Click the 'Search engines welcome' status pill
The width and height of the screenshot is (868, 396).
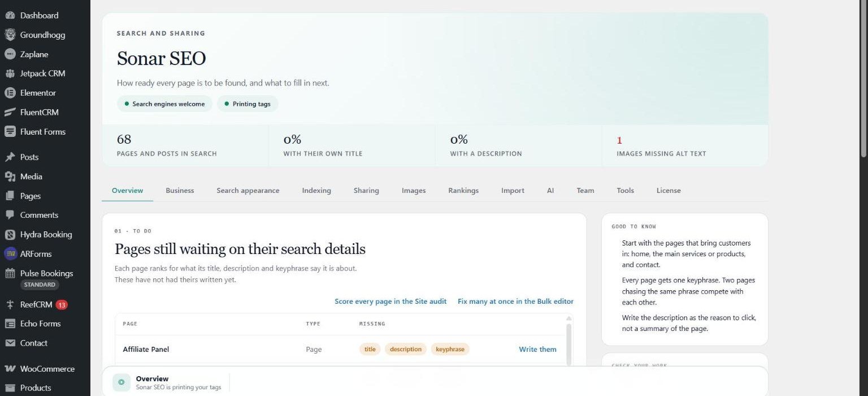tap(164, 104)
